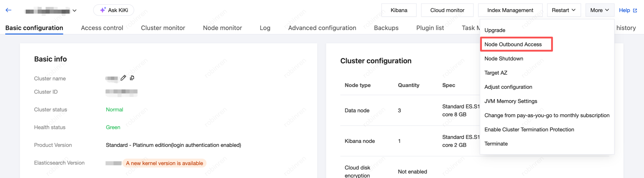Select Change from pay-as-you-go to monthly subscription
This screenshot has width=644, height=178.
(x=547, y=115)
